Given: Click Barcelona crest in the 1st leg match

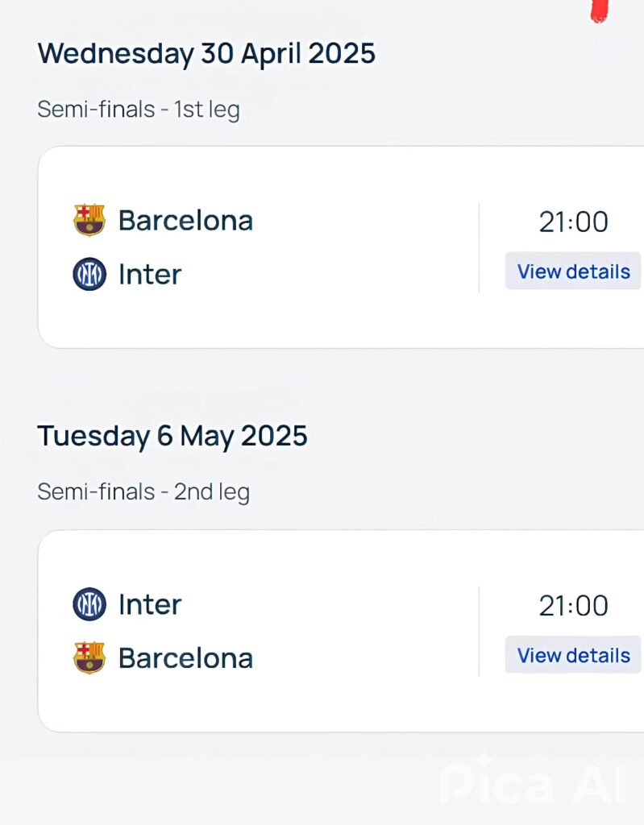Looking at the screenshot, I should click(89, 220).
